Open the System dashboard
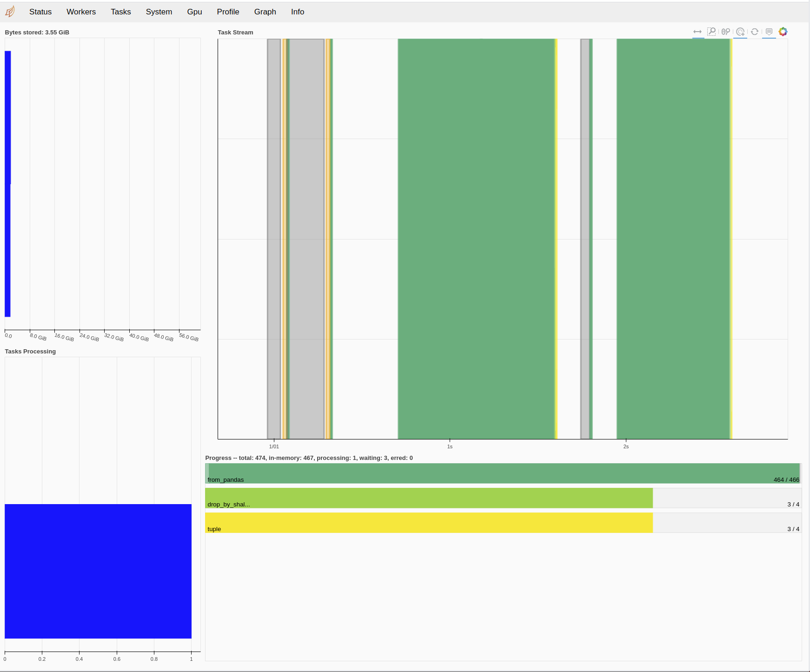Viewport: 810px width, 672px height. pyautogui.click(x=159, y=12)
